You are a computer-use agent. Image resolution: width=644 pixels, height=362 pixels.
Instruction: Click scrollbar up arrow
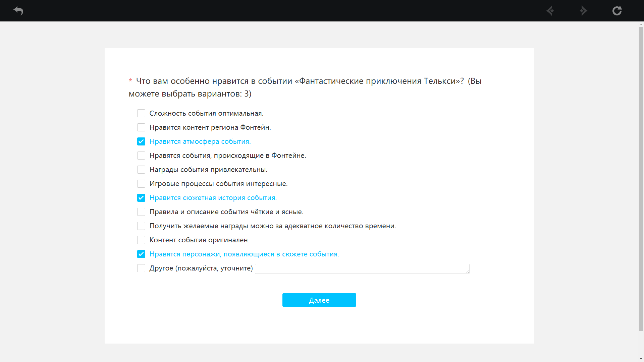click(x=641, y=24)
